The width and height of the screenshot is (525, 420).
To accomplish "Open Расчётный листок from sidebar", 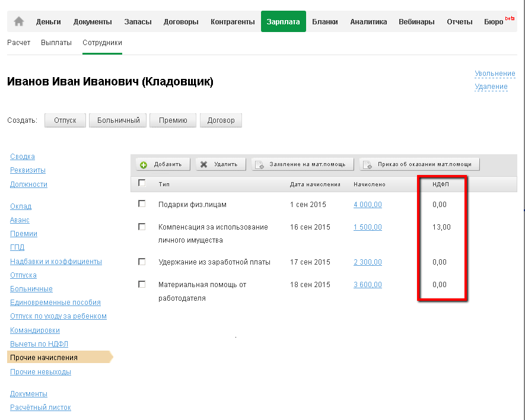I will [x=40, y=408].
